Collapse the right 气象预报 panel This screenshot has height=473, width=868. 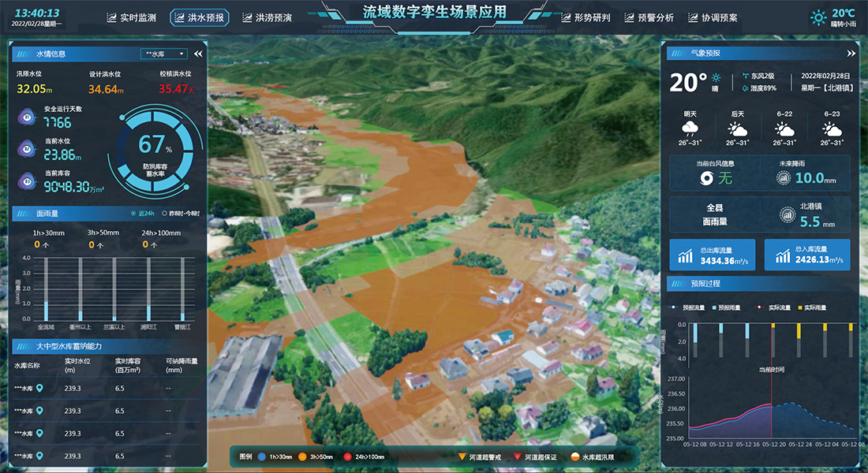pyautogui.click(x=851, y=54)
